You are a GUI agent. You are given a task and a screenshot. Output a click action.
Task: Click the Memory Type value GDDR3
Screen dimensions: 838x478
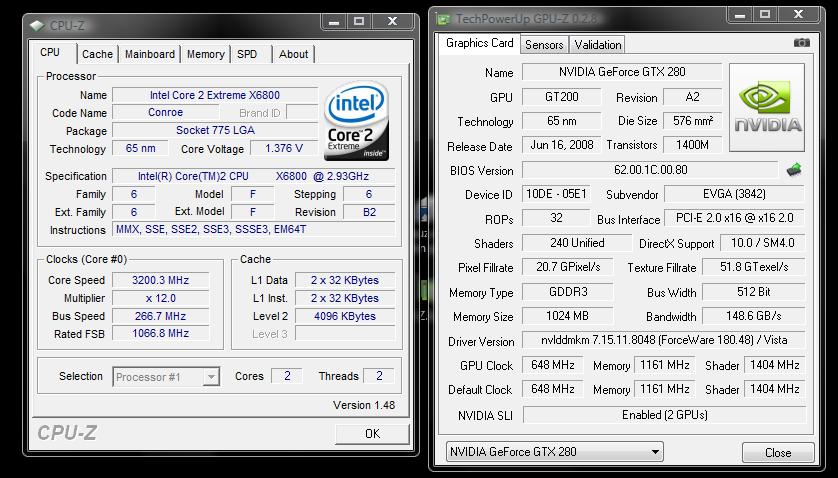pos(568,292)
